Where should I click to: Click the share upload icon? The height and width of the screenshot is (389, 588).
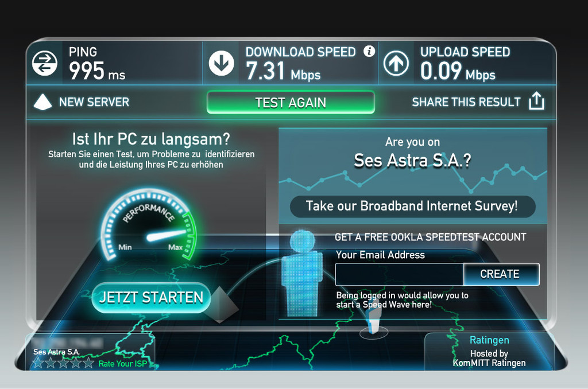(x=536, y=100)
